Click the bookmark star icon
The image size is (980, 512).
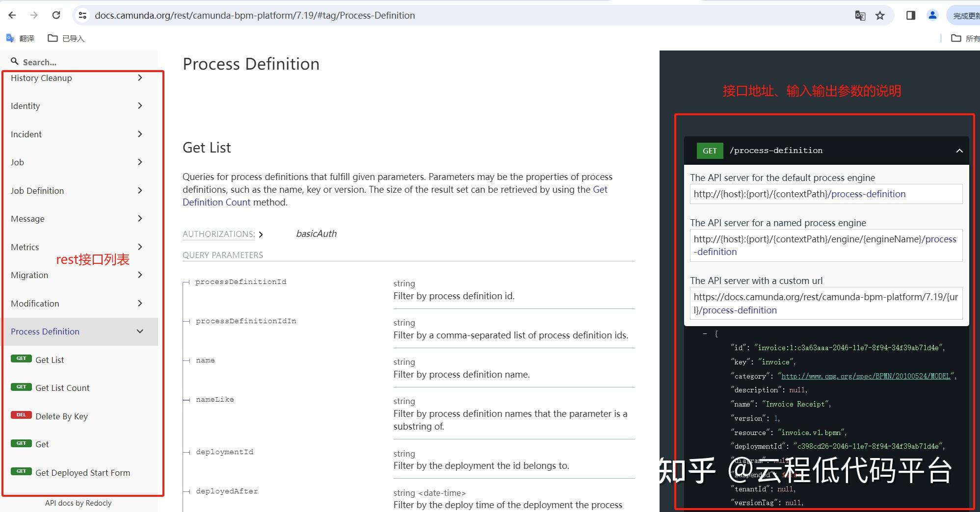[x=880, y=15]
